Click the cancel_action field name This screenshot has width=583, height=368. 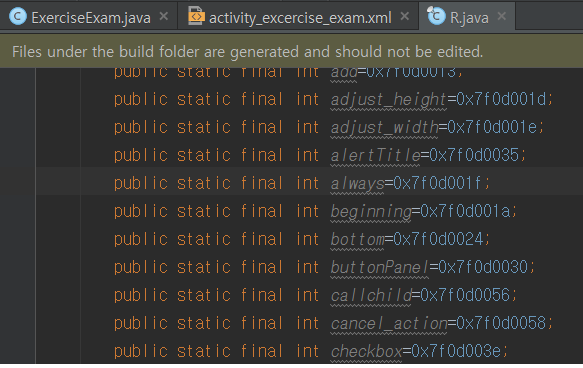(389, 323)
